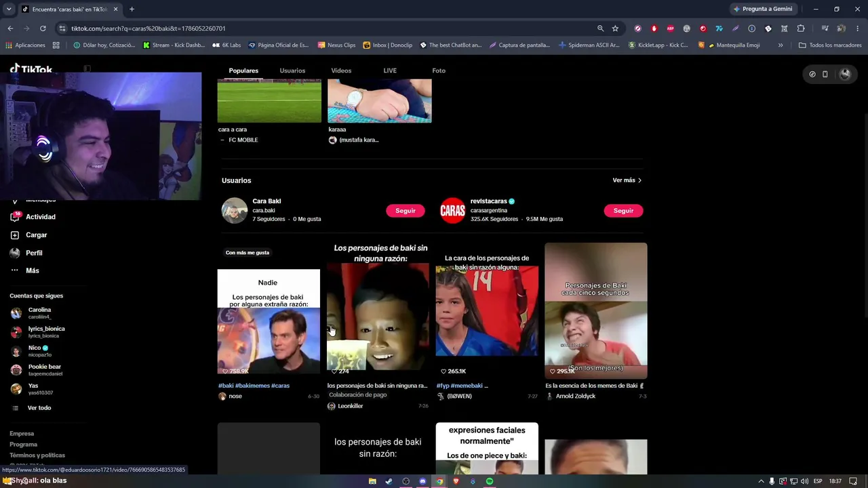Switch to the Populares tab
This screenshot has width=868, height=488.
click(243, 70)
